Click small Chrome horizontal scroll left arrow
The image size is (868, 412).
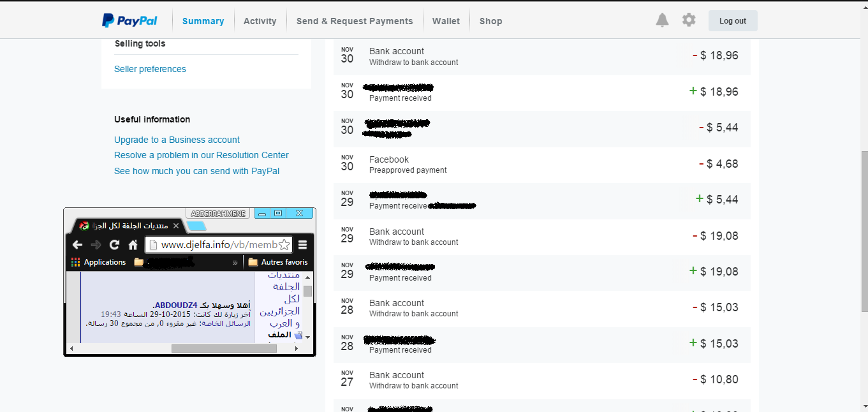coord(71,348)
